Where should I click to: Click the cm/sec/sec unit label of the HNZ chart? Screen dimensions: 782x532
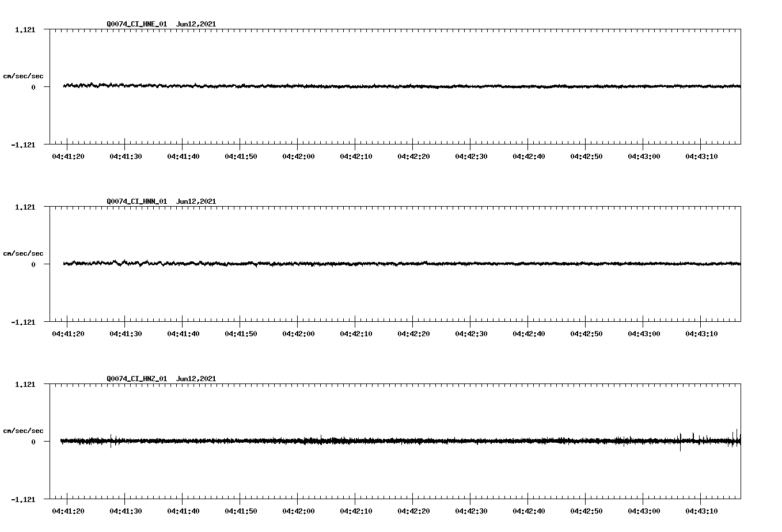(24, 431)
